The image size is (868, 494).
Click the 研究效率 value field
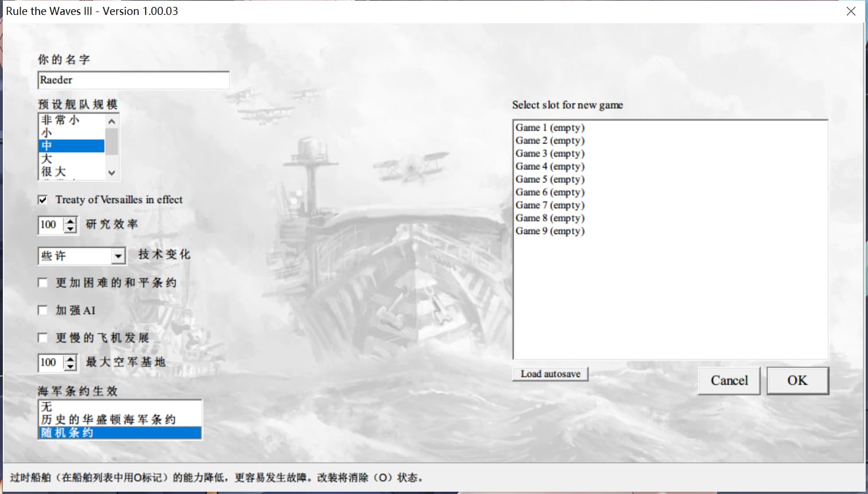click(51, 224)
